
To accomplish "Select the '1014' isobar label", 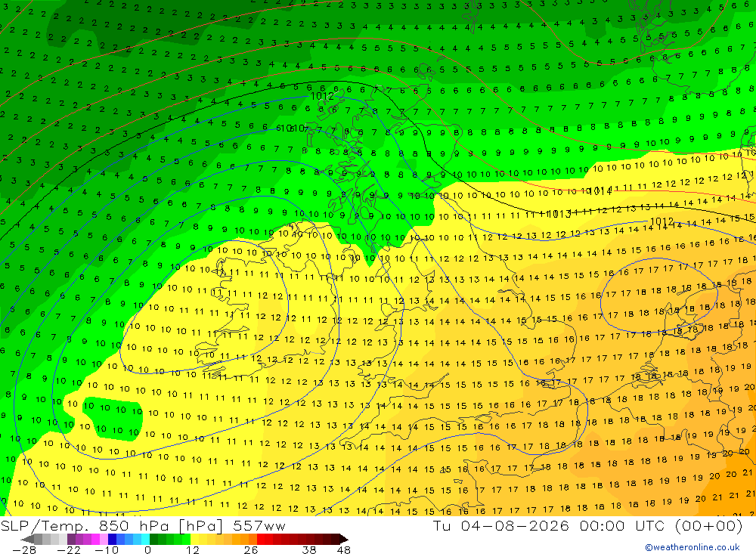I will click(x=601, y=191).
